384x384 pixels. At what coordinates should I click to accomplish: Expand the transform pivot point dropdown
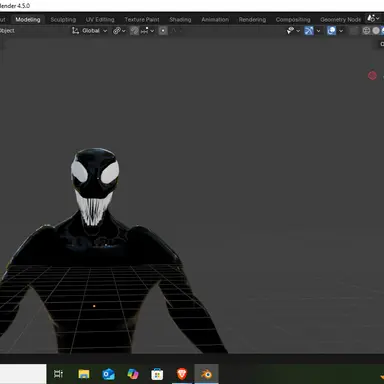pos(119,31)
